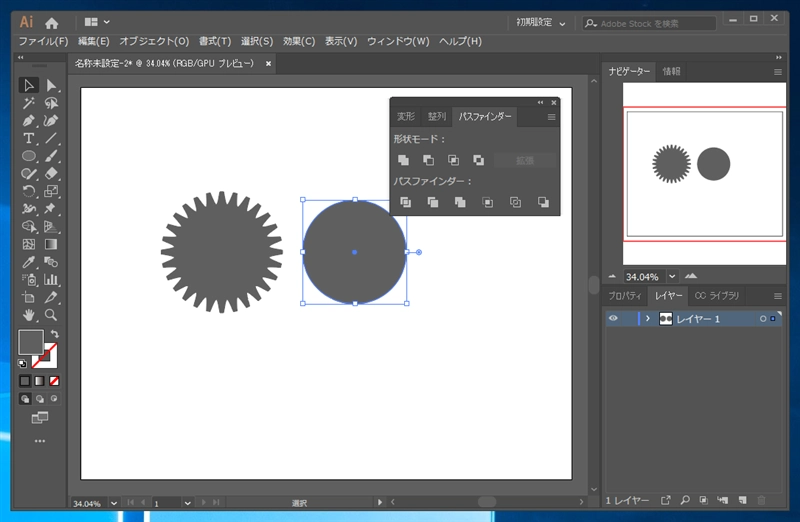The image size is (800, 522).
Task: Open the CC ライブラリ tab
Action: pos(717,296)
